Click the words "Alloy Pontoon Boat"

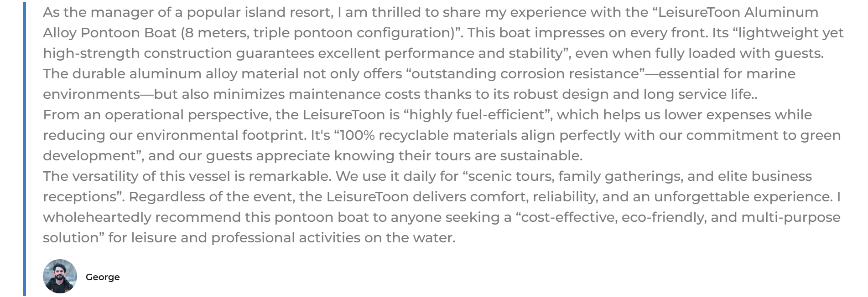click(x=109, y=33)
